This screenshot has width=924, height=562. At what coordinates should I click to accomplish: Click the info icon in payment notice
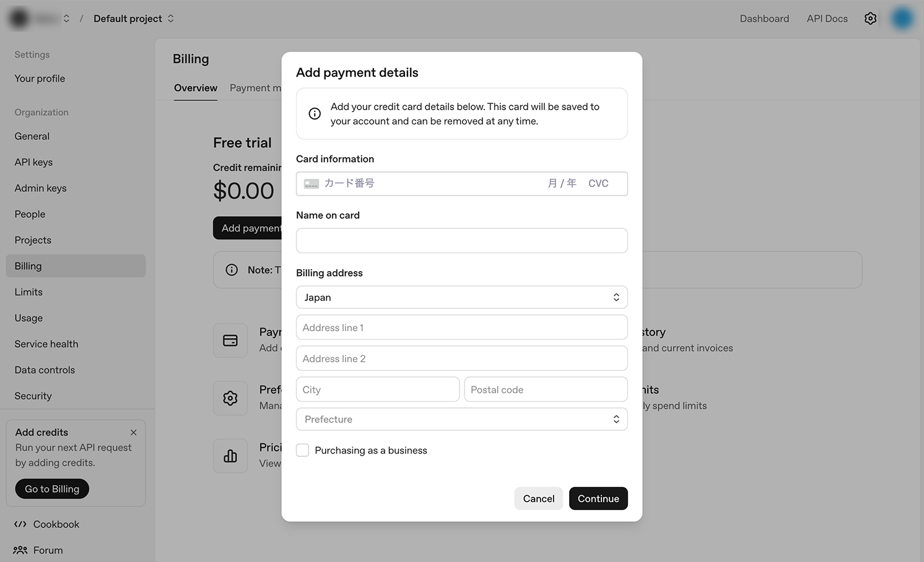(x=315, y=114)
